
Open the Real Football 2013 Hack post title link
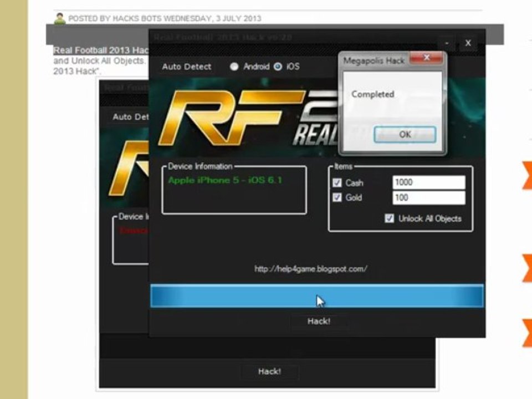point(101,50)
